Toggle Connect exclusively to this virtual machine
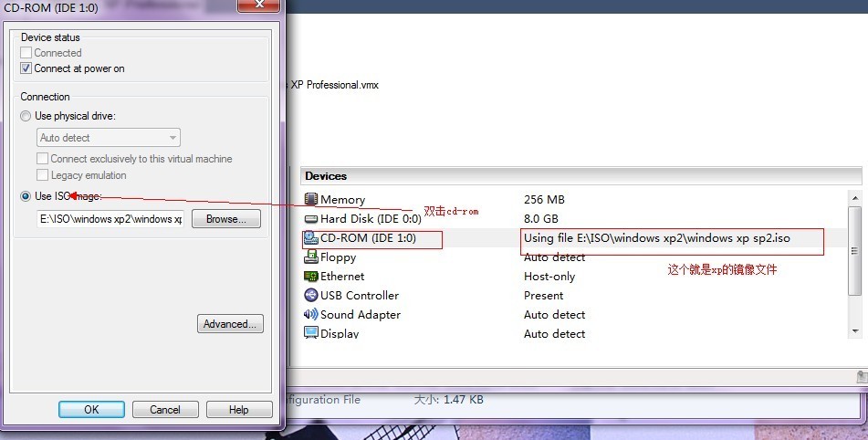The height and width of the screenshot is (440, 868). coord(43,159)
